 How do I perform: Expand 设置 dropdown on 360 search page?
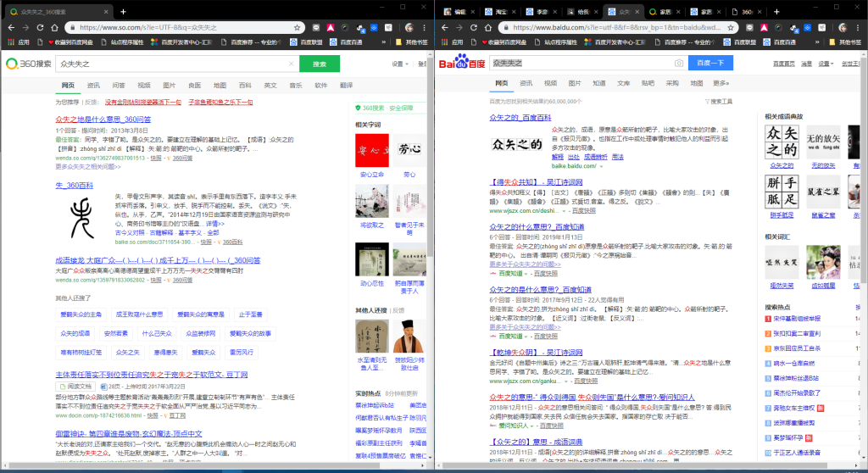pos(400,64)
